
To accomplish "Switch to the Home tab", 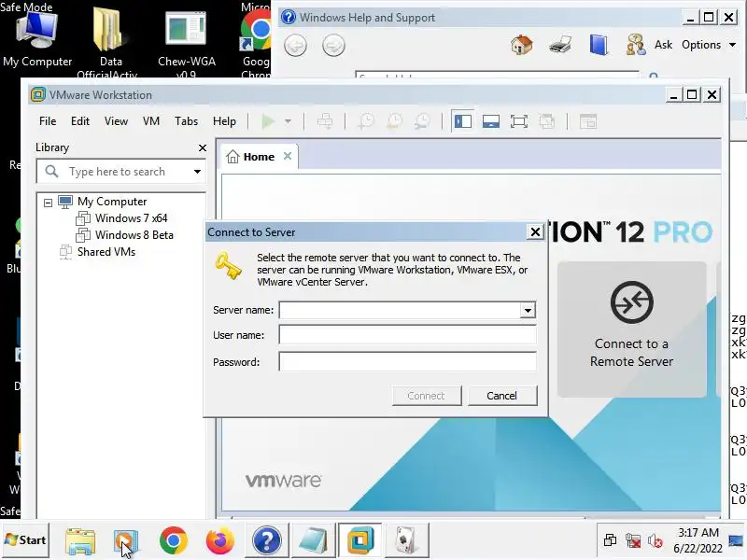I will tap(259, 157).
